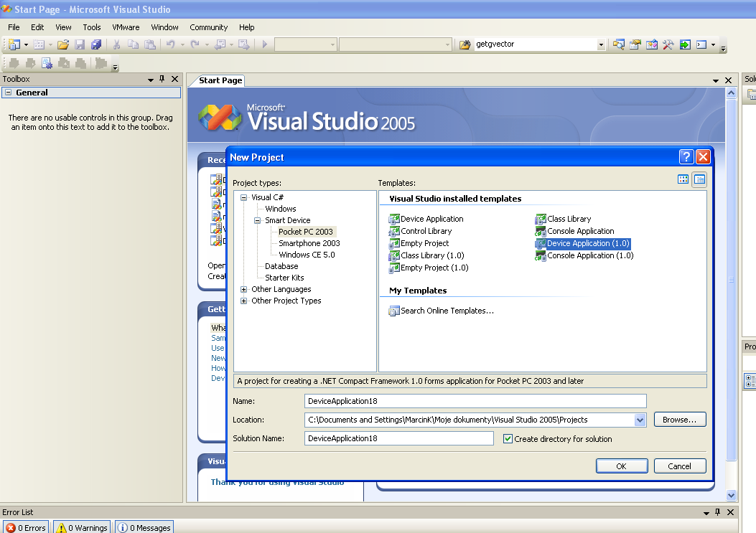Click the Undo arrow icon
The width and height of the screenshot is (756, 533).
click(171, 44)
